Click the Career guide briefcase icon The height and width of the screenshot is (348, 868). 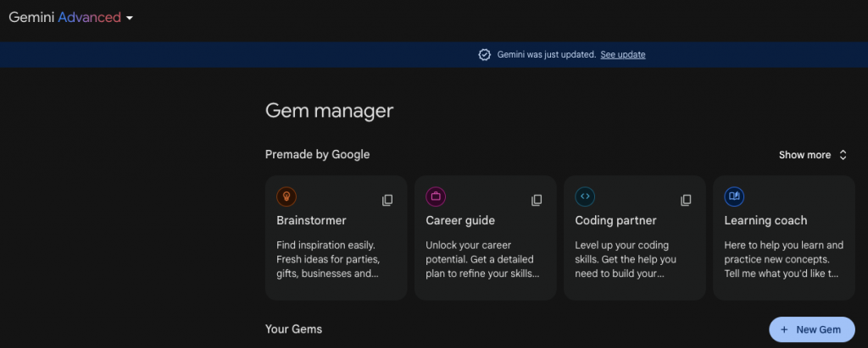tap(436, 196)
